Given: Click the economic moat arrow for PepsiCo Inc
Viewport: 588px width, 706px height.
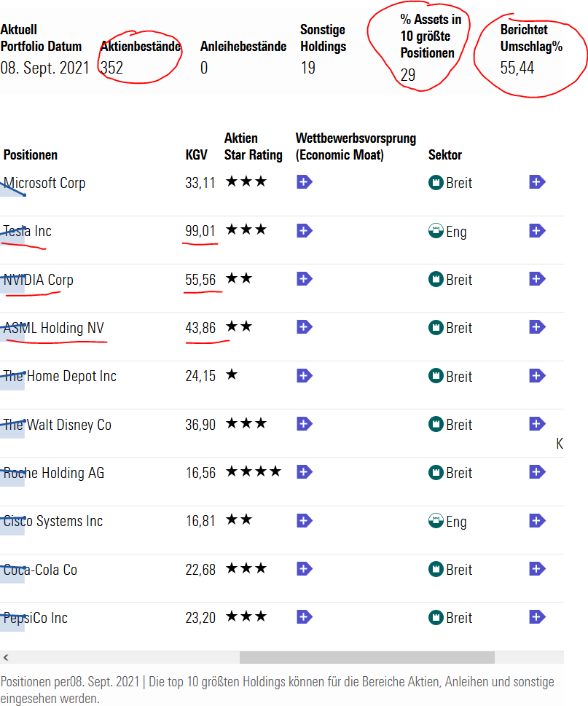Looking at the screenshot, I should point(305,617).
